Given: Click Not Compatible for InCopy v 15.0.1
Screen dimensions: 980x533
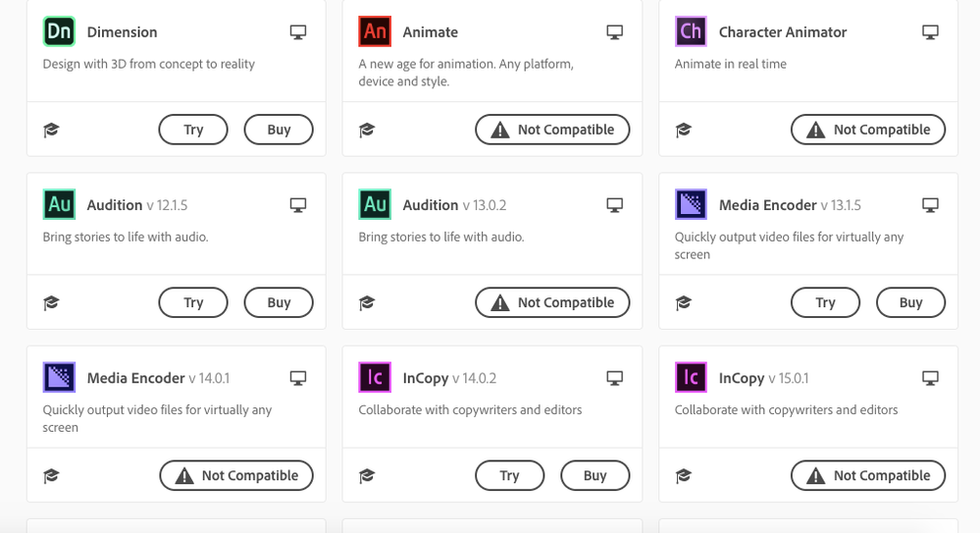Looking at the screenshot, I should pos(868,475).
